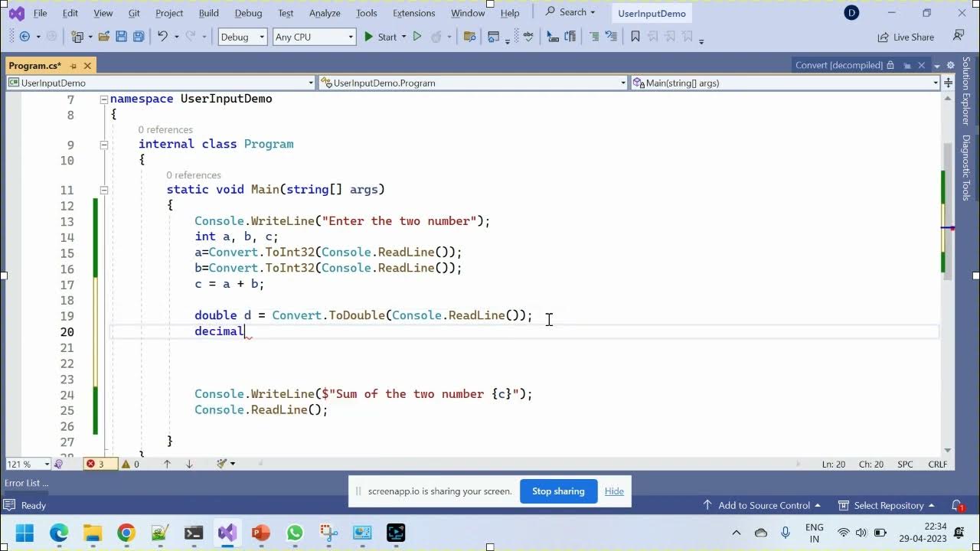Open Microsoft Edge from the taskbar
The height and width of the screenshot is (551, 980).
click(x=59, y=533)
